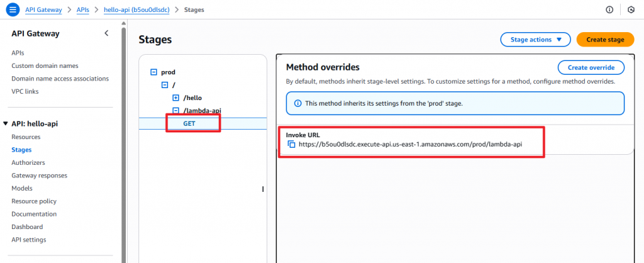
Task: Click the Create override button
Action: [x=591, y=67]
